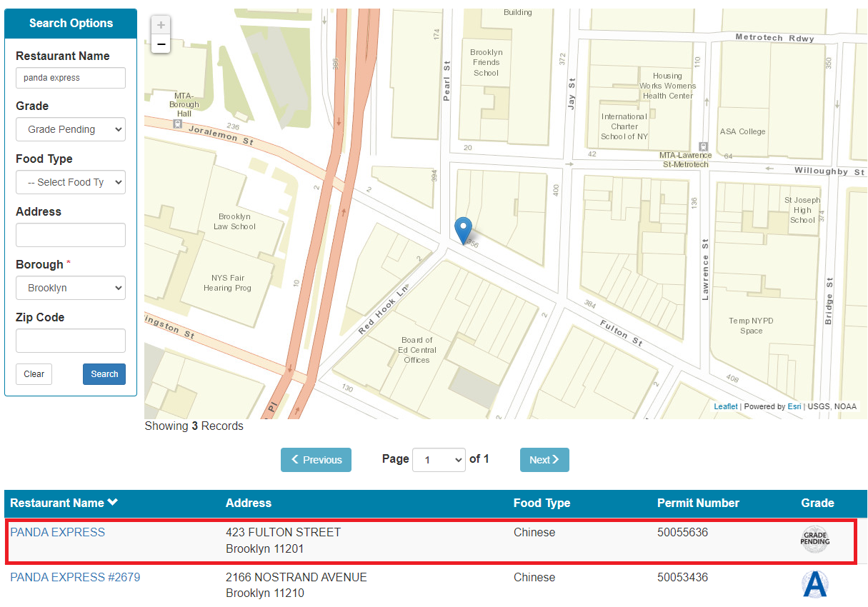This screenshot has width=868, height=607.
Task: Click the Address input field
Action: [x=71, y=235]
